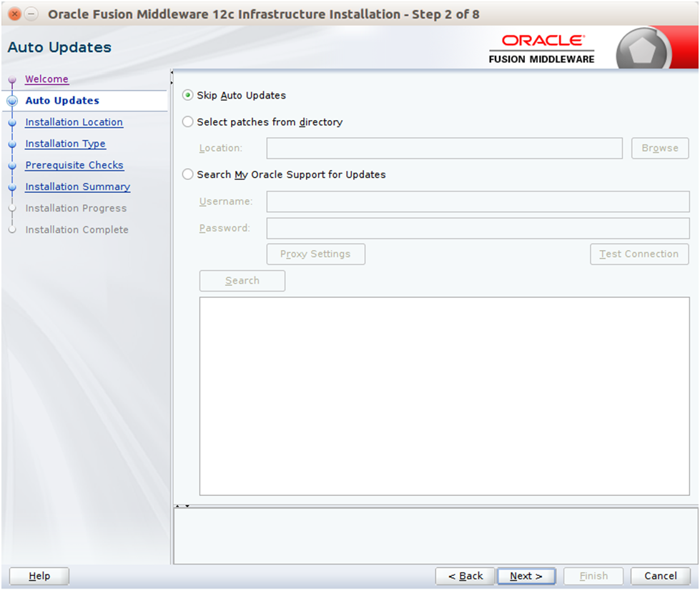Go to Installation Location step
The height and width of the screenshot is (591, 700).
pyautogui.click(x=74, y=121)
